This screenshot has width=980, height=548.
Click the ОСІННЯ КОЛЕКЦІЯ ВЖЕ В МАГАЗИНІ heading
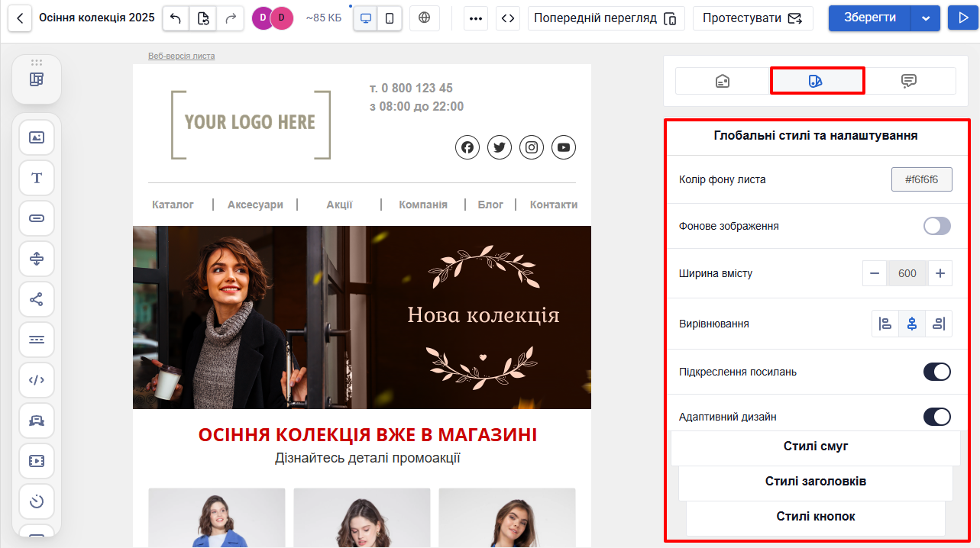click(x=367, y=435)
